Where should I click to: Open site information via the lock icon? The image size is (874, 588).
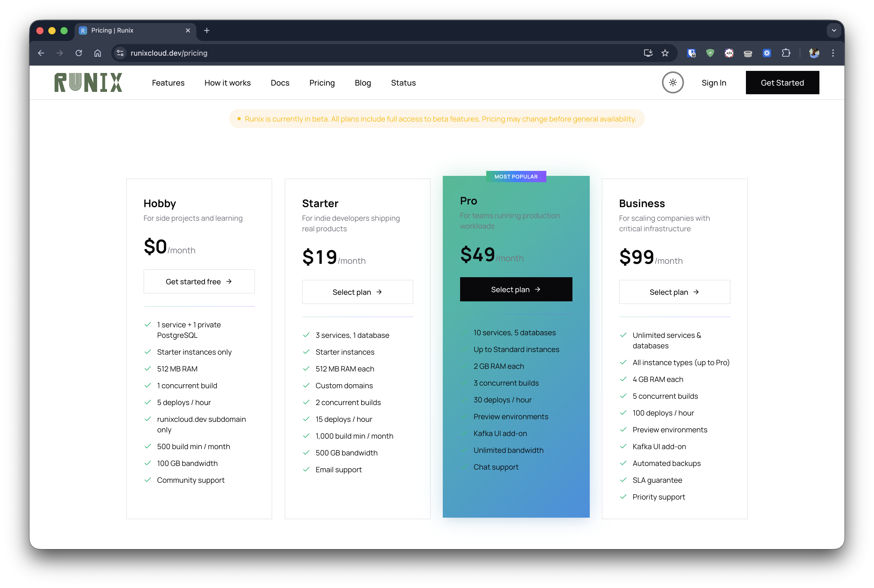coord(120,53)
